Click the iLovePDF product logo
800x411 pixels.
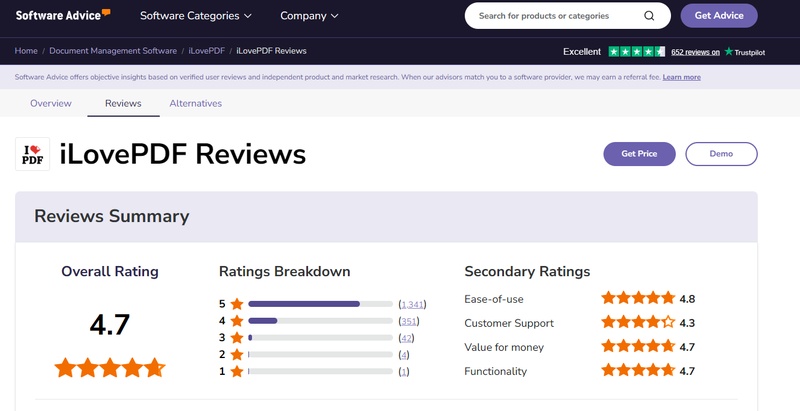[x=33, y=154]
